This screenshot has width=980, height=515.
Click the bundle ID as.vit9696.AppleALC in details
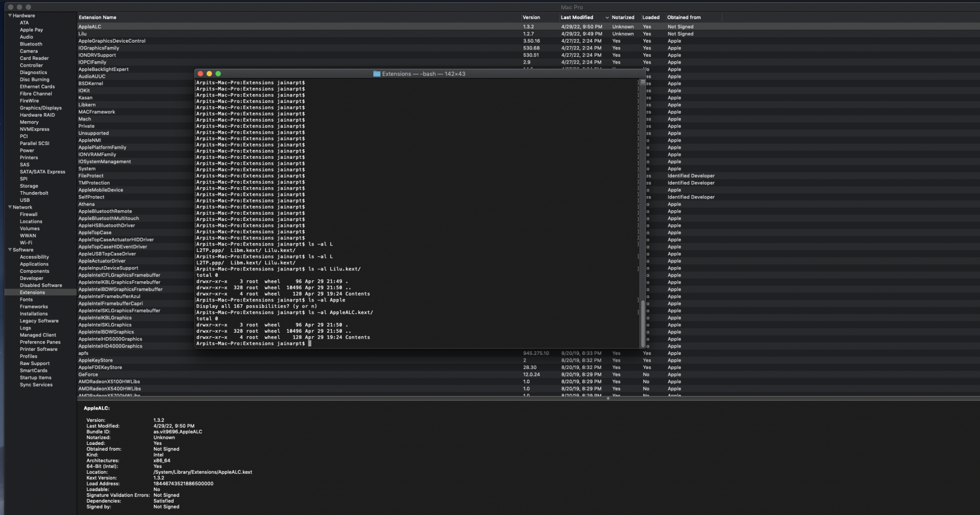pyautogui.click(x=177, y=432)
